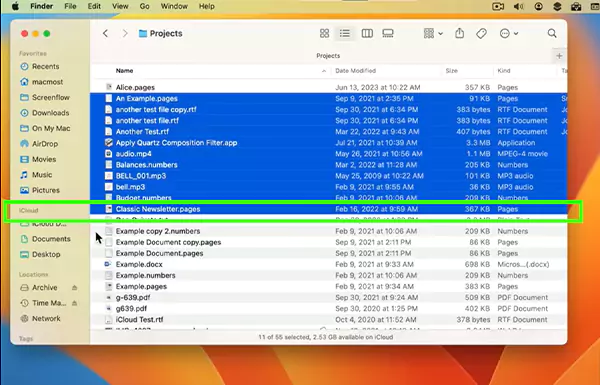This screenshot has height=385, width=600.
Task: Select Apply Quartz Composition Filter.app
Action: [x=328, y=143]
